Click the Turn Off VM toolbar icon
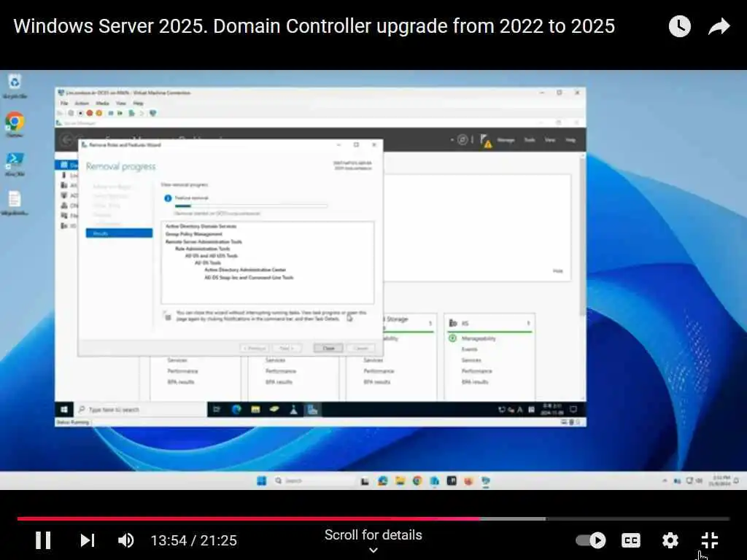 pos(80,113)
